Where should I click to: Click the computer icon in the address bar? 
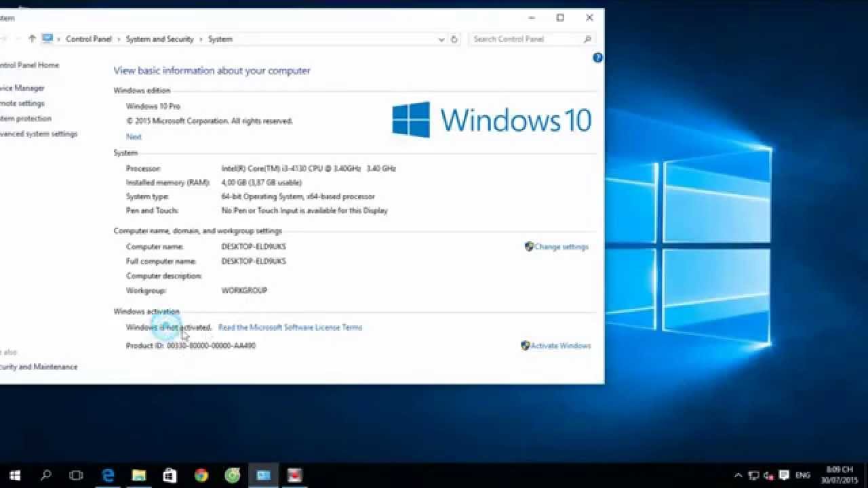[x=47, y=39]
